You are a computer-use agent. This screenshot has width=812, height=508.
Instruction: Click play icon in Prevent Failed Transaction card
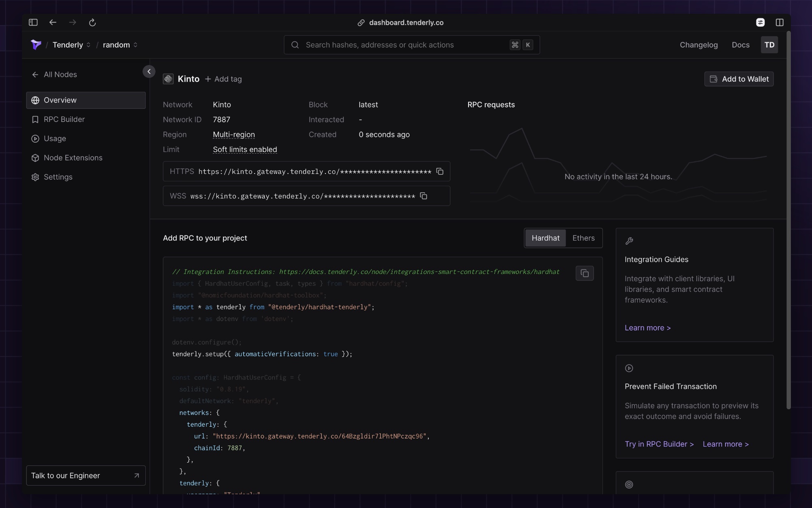[x=629, y=368]
